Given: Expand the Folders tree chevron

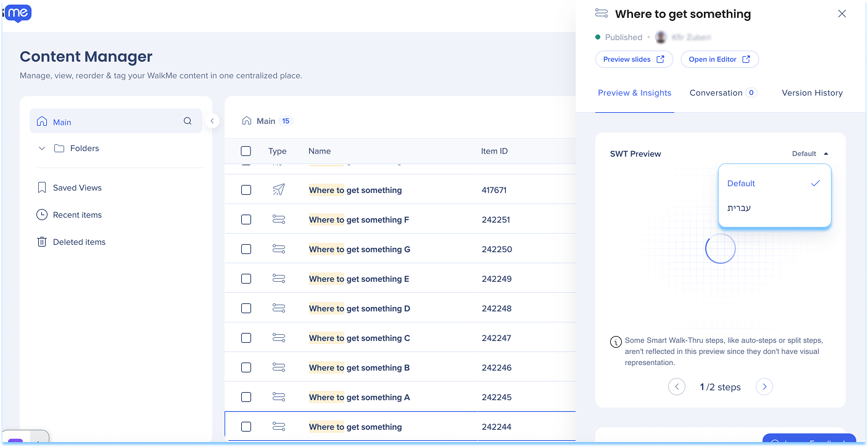Looking at the screenshot, I should click(x=42, y=149).
